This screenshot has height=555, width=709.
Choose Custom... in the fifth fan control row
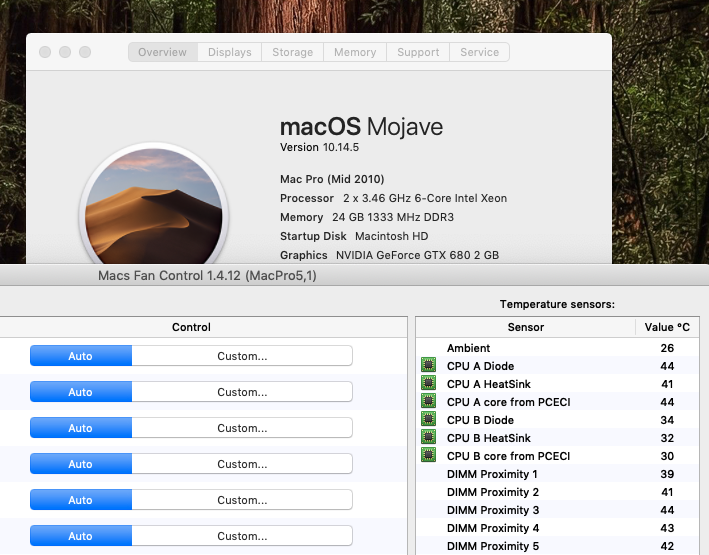[242, 500]
